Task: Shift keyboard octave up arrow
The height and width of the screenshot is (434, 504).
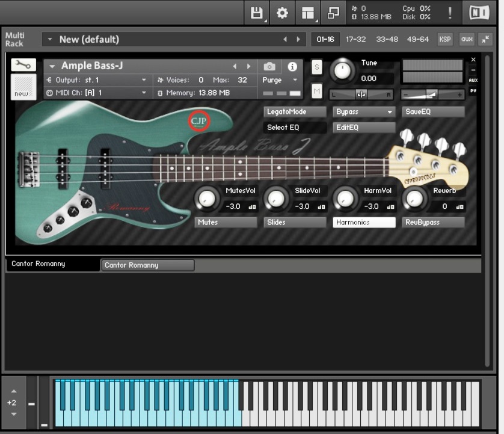Action: coord(13,391)
